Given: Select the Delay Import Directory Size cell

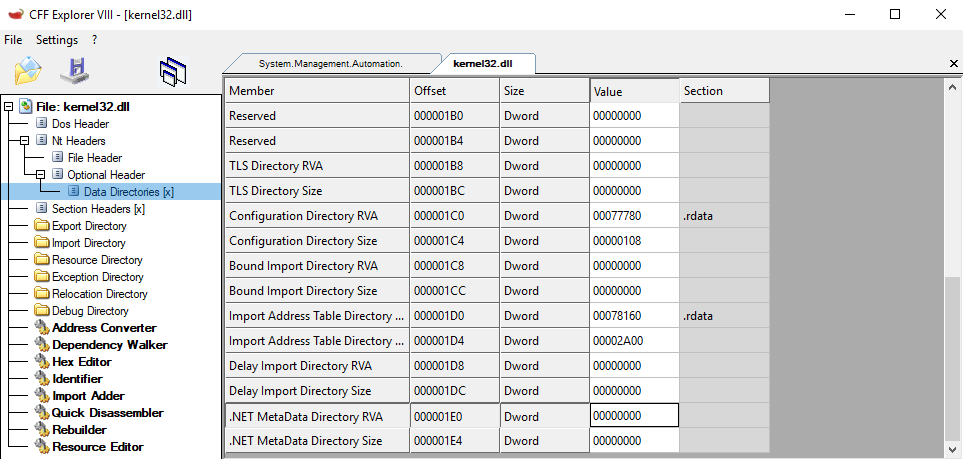Looking at the screenshot, I should pyautogui.click(x=317, y=391).
